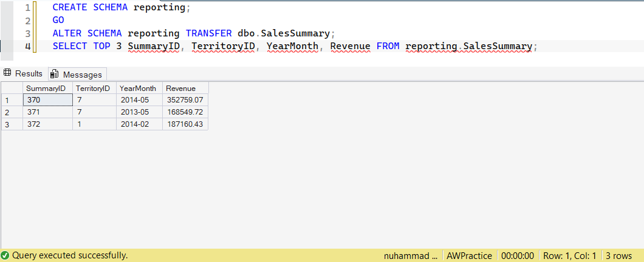
Task: Select the row 3 header cell
Action: coord(12,124)
